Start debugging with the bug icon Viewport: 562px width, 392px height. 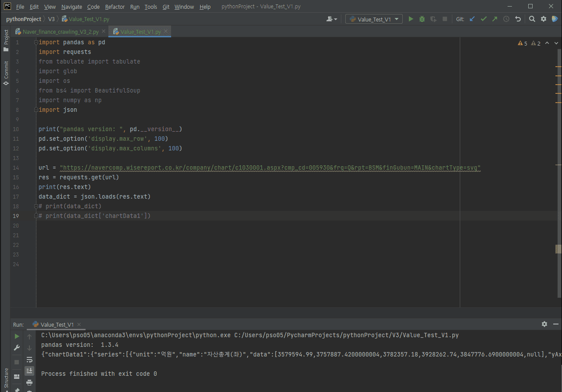[x=422, y=19]
